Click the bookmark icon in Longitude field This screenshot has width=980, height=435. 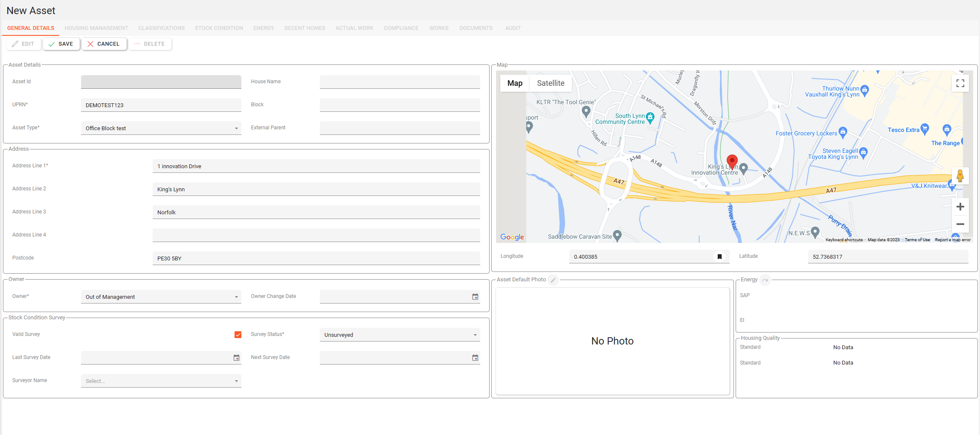(719, 257)
